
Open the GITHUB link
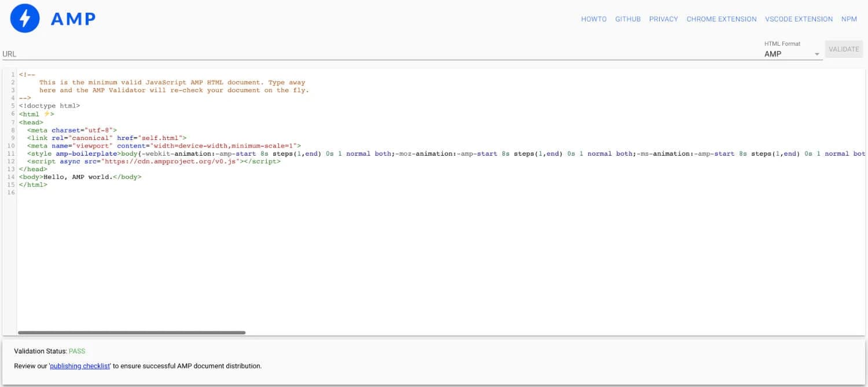pyautogui.click(x=628, y=19)
